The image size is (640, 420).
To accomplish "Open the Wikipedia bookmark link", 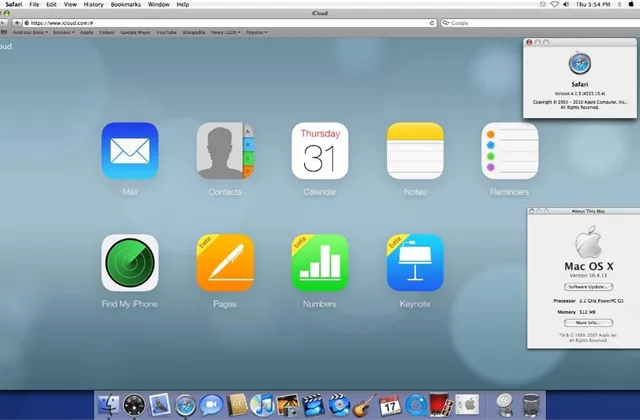I will 193,32.
